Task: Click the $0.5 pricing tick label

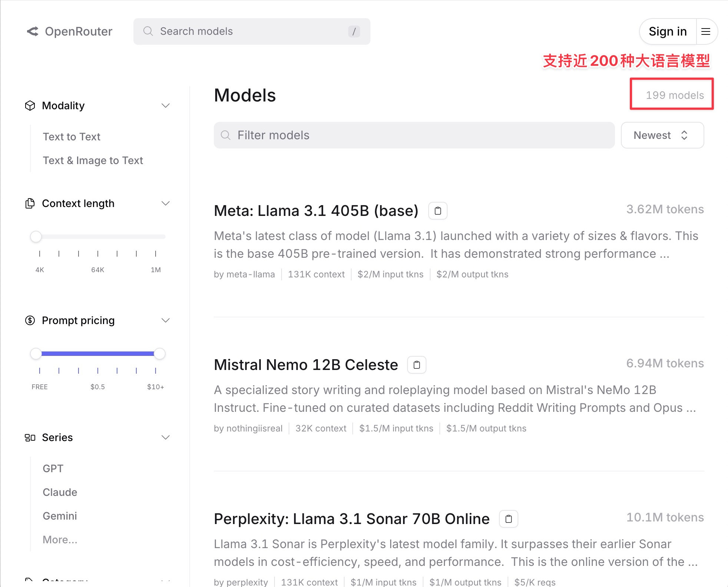Action: [x=98, y=387]
